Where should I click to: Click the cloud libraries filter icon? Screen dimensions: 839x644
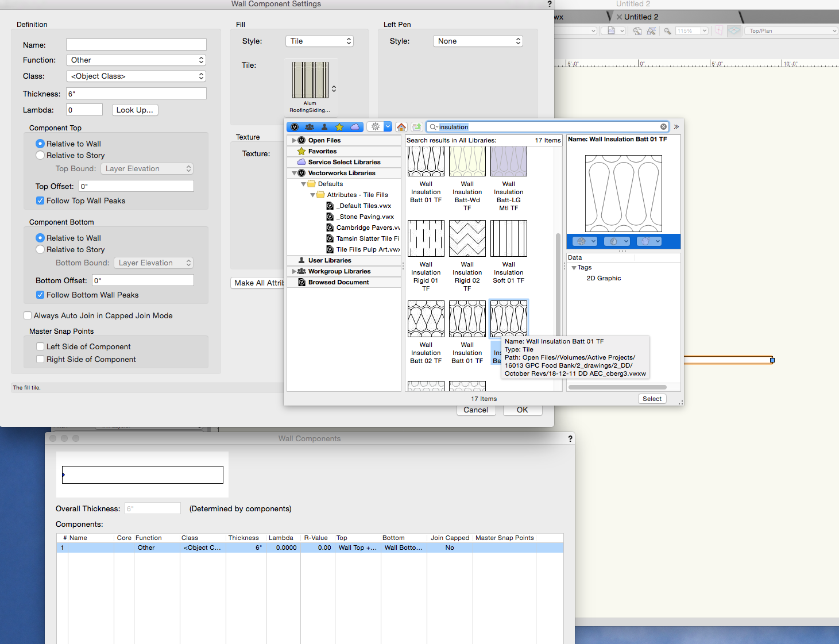[x=355, y=127]
